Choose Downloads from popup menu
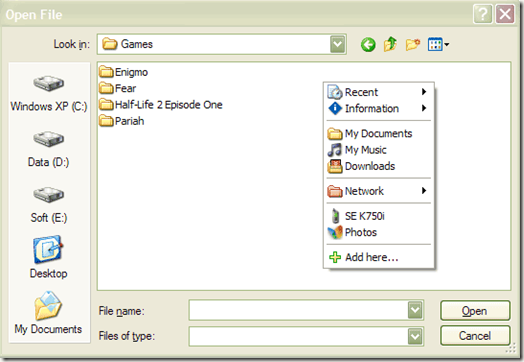 coord(379,166)
